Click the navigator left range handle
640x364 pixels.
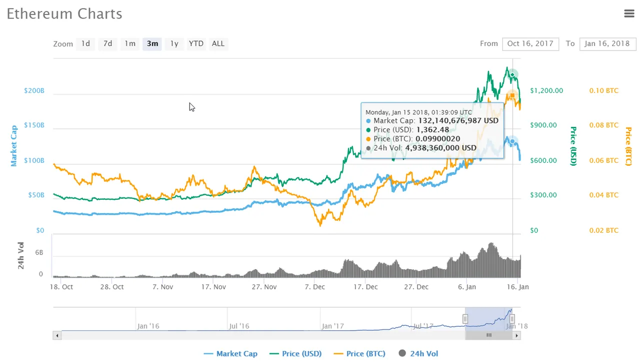coord(465,319)
